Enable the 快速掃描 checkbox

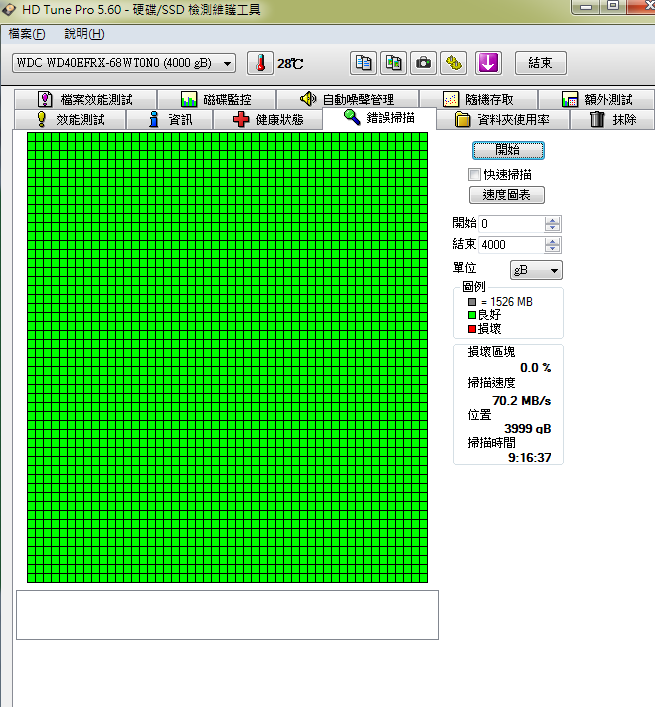pyautogui.click(x=474, y=174)
